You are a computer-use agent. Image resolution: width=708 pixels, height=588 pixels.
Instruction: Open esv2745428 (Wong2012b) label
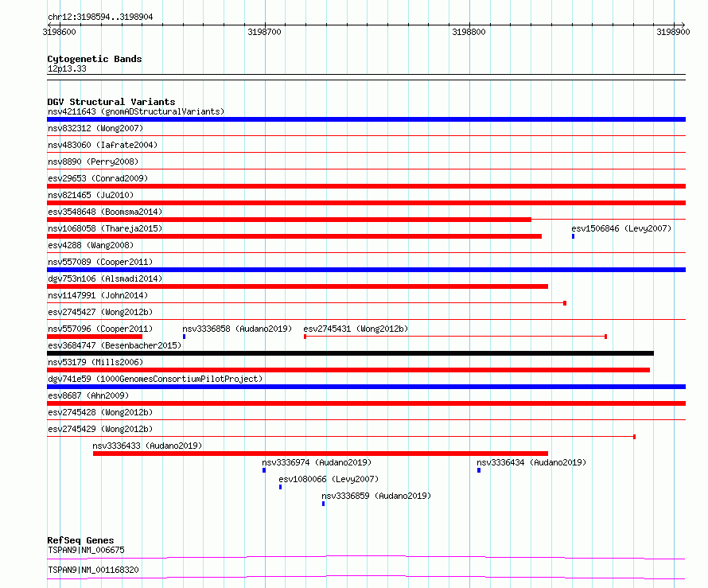tap(100, 412)
